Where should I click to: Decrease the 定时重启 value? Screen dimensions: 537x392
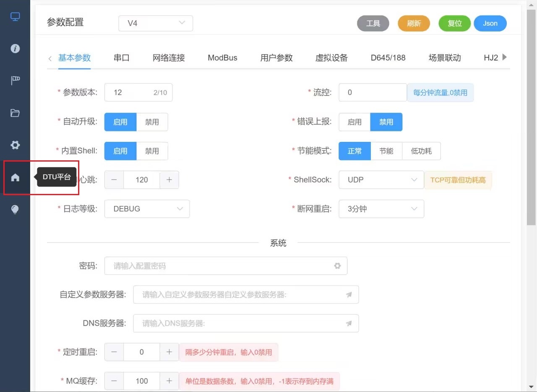pyautogui.click(x=114, y=352)
